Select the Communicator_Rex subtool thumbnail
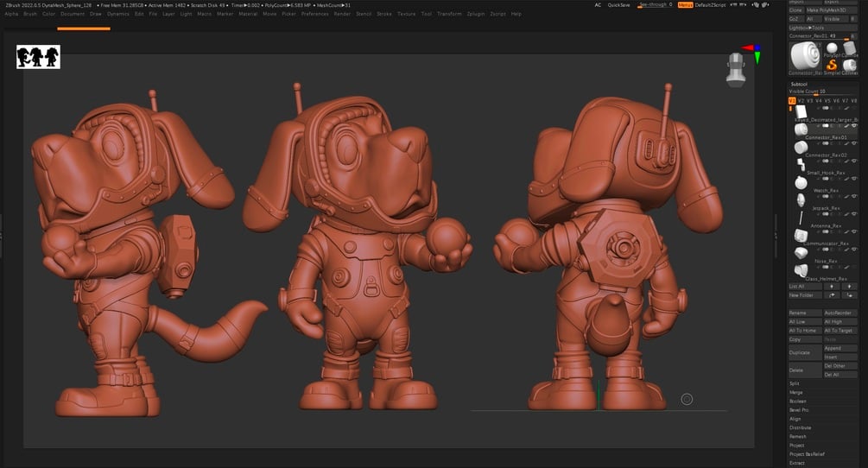Screen dimensions: 868x468 coord(801,235)
